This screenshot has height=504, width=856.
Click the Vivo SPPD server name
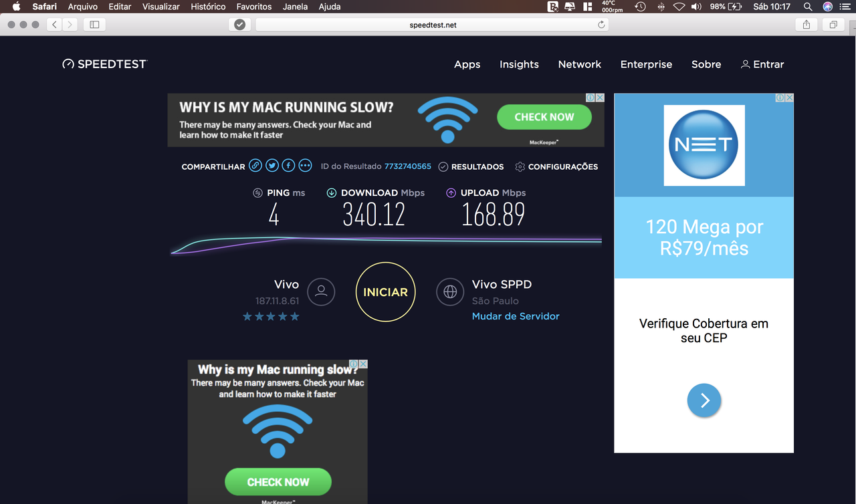(x=502, y=284)
